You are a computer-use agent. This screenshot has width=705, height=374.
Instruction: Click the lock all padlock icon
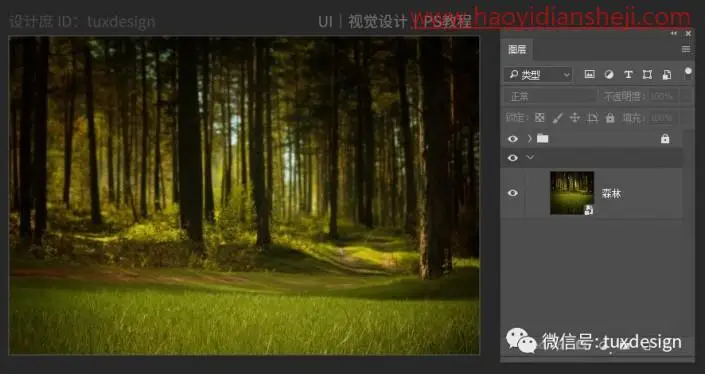click(x=610, y=118)
